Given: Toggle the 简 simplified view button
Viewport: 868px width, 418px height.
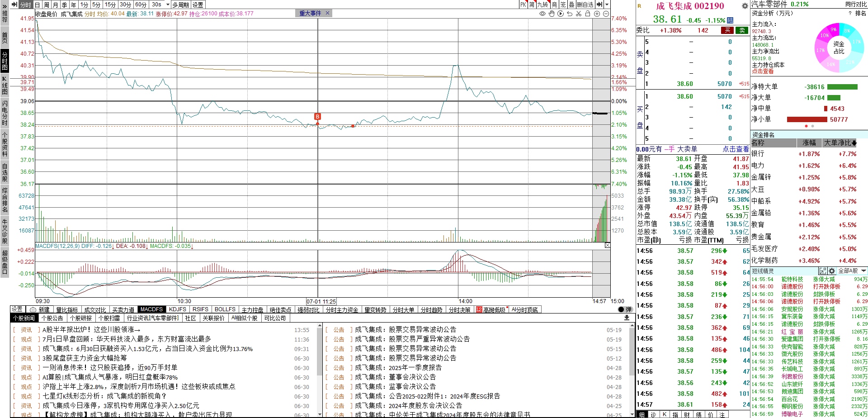Looking at the screenshot, I should point(532,5).
